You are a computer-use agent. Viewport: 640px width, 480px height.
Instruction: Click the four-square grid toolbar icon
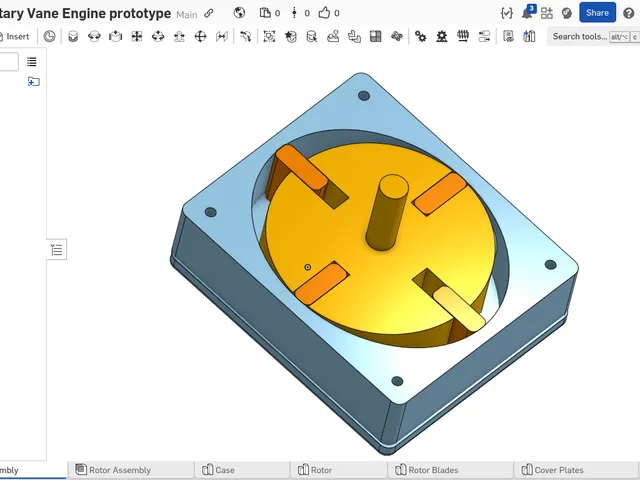tap(376, 36)
